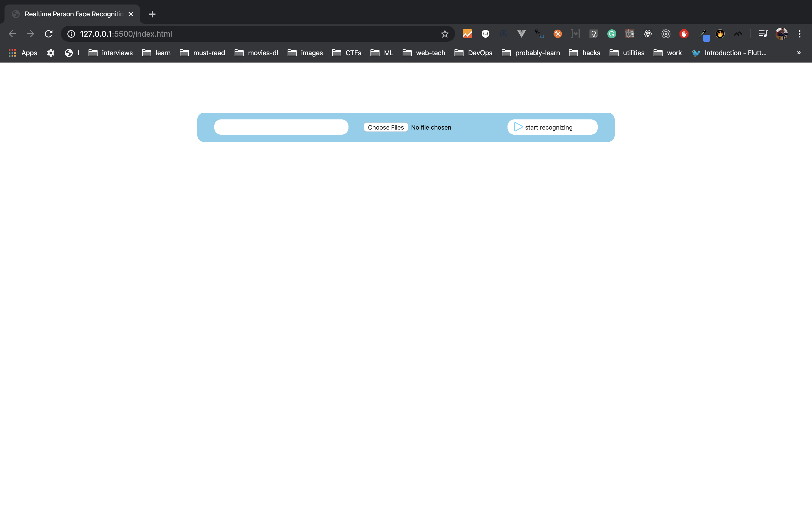The image size is (812, 507).
Task: Click the Google Keep lightbulb extension
Action: click(x=593, y=34)
